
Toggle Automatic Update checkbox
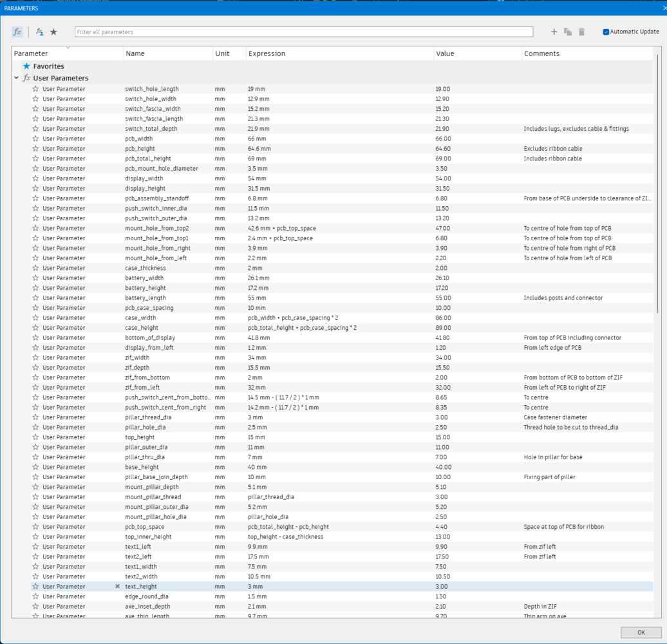point(606,32)
